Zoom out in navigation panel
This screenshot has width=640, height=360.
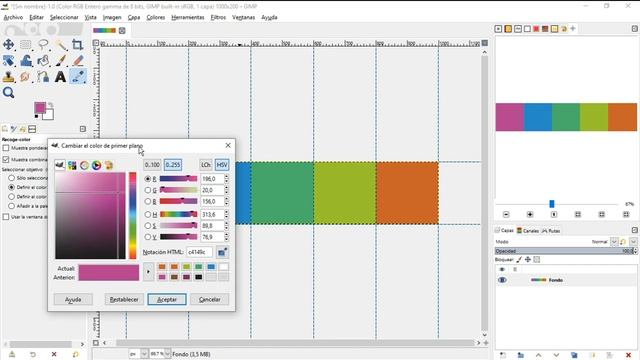tap(506, 214)
